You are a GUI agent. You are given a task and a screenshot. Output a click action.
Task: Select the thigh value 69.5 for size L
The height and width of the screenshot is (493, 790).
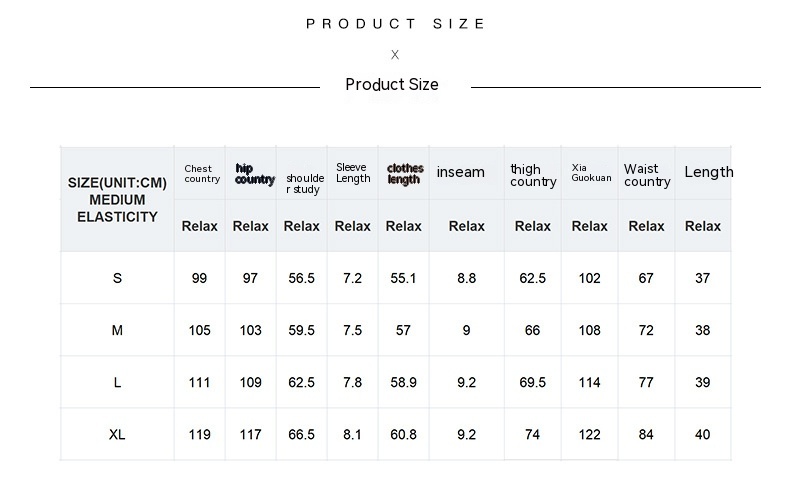click(532, 382)
